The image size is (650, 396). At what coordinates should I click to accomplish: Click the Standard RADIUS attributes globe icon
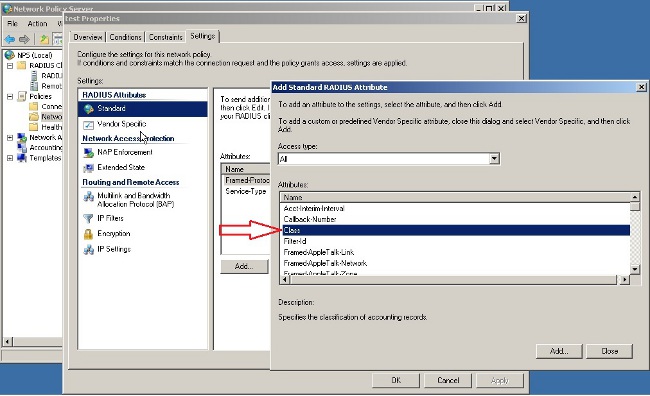click(x=88, y=109)
